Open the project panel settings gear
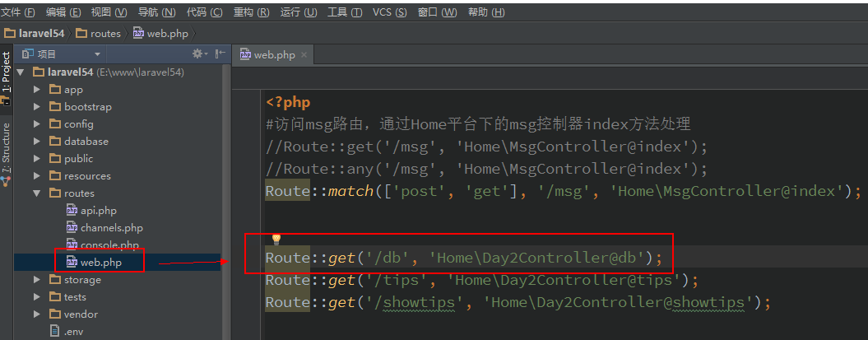The width and height of the screenshot is (868, 340). click(x=197, y=54)
